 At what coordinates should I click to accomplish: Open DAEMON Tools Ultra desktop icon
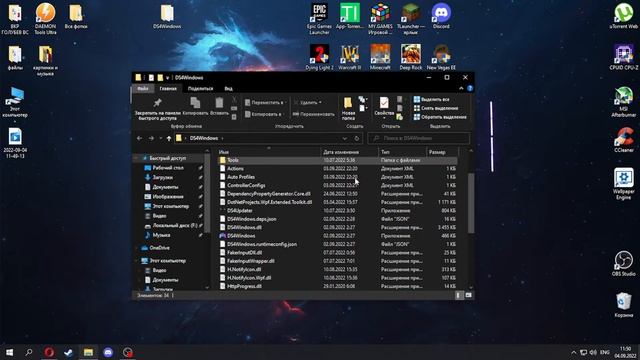pos(45,19)
